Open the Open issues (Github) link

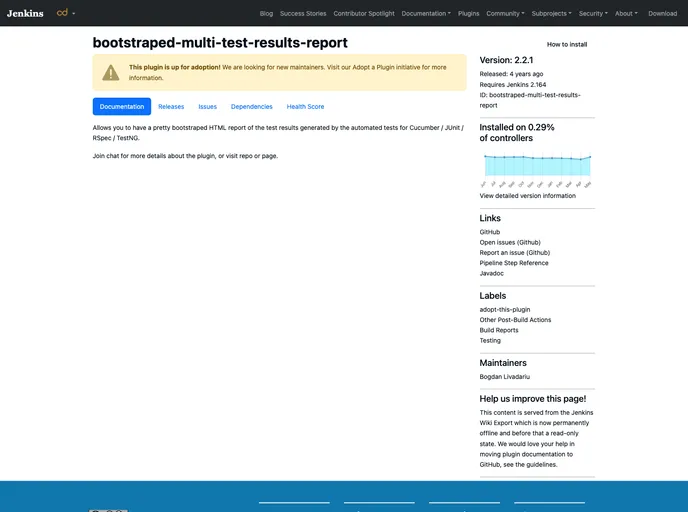point(510,242)
